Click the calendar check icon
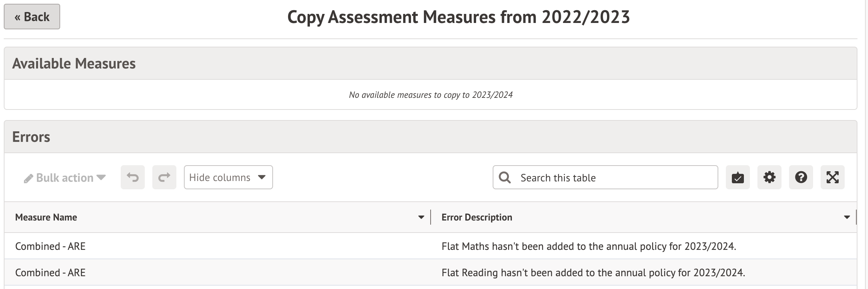Viewport: 868px width, 289px height. coord(738,177)
